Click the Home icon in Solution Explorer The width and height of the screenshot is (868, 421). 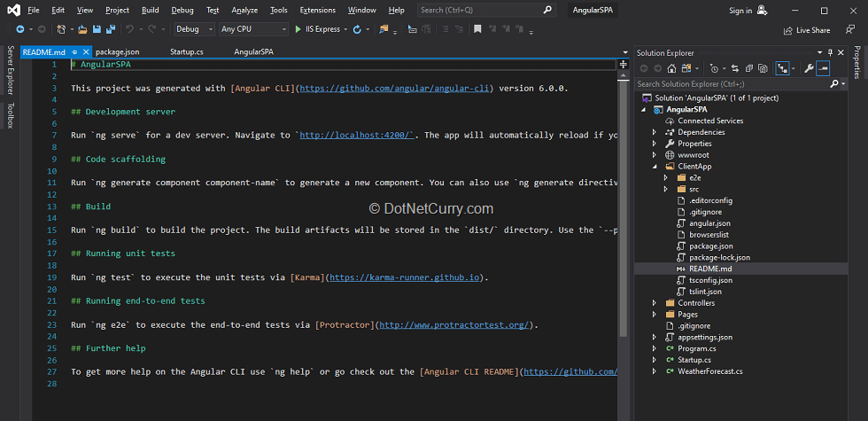pyautogui.click(x=671, y=69)
